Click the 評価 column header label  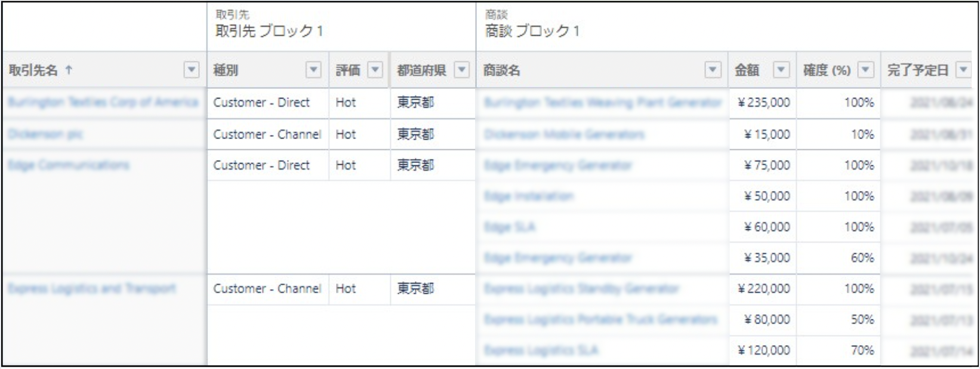pos(348,70)
